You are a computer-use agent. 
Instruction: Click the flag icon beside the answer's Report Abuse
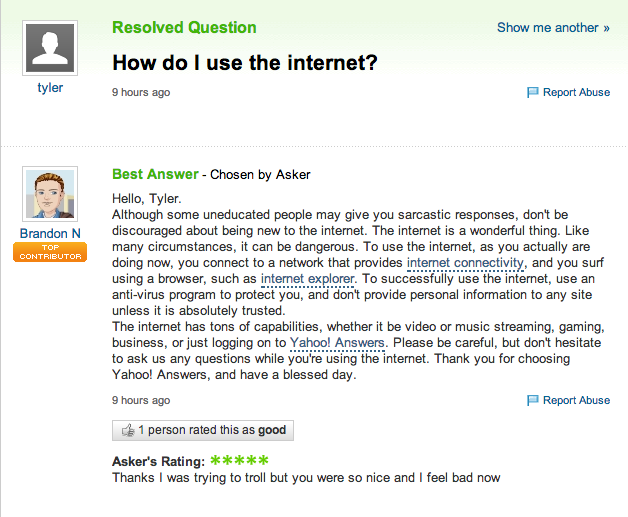click(532, 400)
